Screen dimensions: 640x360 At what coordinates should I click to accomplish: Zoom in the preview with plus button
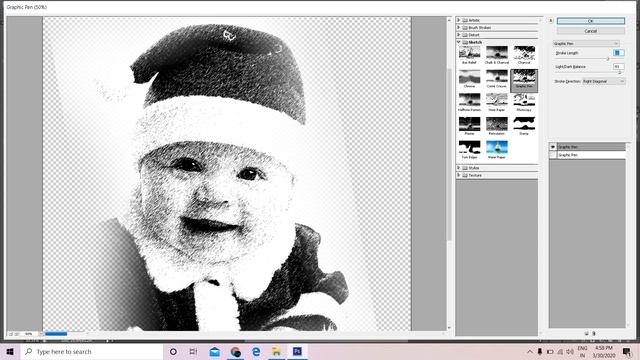click(x=17, y=334)
